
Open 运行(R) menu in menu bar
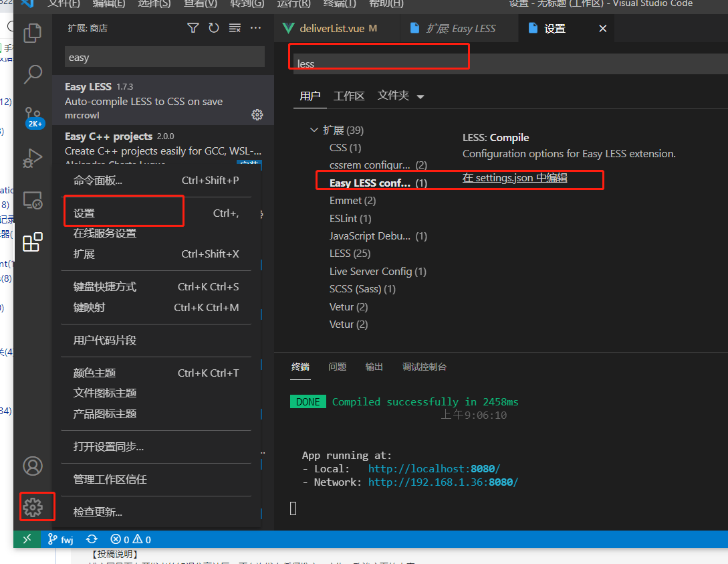pyautogui.click(x=294, y=4)
